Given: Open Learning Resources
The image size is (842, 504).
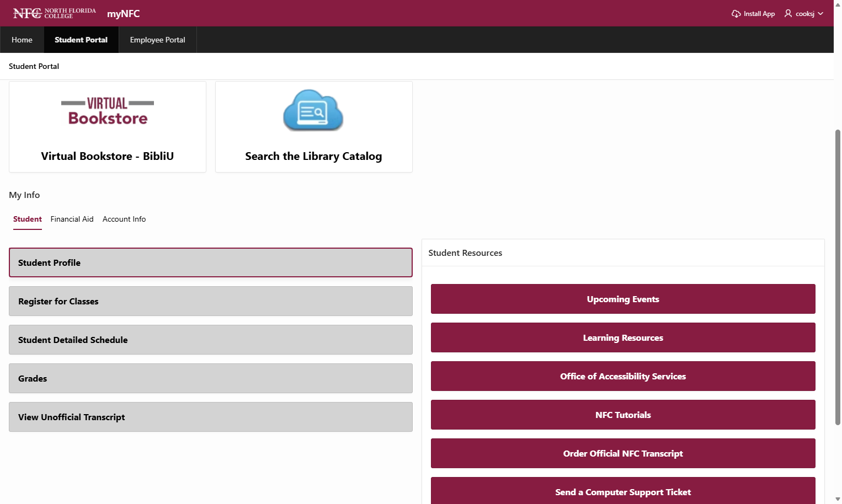Looking at the screenshot, I should [623, 337].
